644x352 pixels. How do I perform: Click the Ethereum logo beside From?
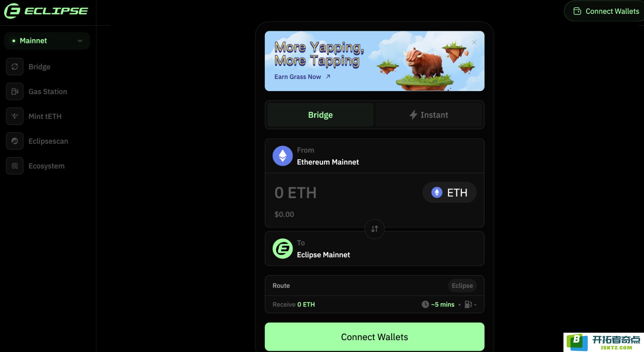click(283, 156)
